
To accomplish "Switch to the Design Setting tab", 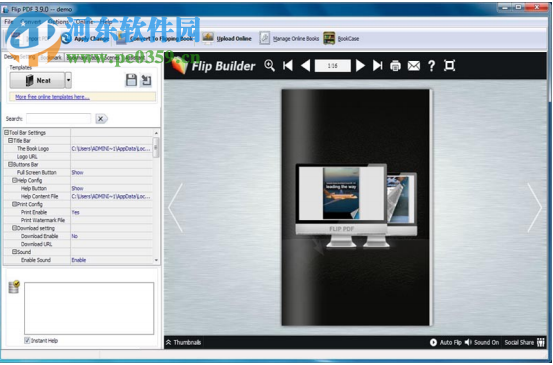I will (x=19, y=57).
